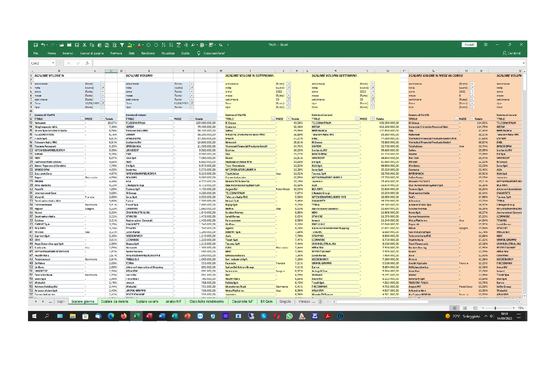Viewport: 555px width, 392px height.
Task: Customize quick access toolbar dropdown
Action: pos(227,45)
